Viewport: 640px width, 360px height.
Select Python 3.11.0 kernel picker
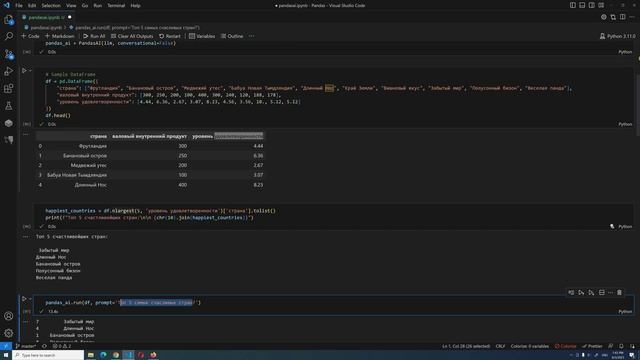617,36
